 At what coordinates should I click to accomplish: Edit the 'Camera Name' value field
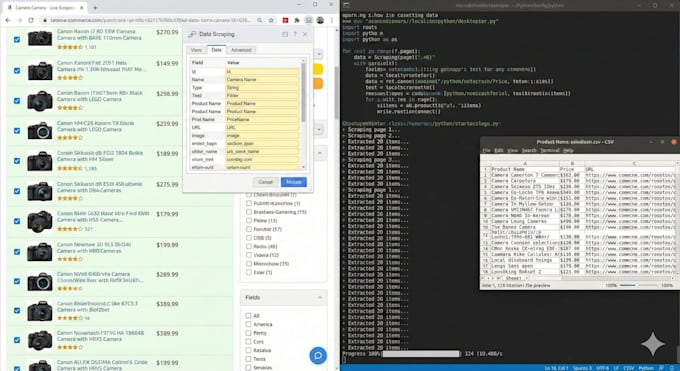(262, 80)
